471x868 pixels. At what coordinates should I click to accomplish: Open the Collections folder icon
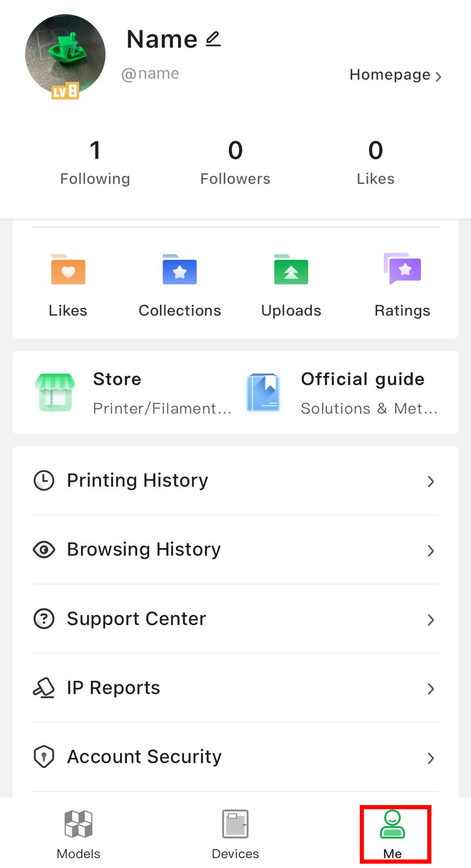(x=180, y=270)
